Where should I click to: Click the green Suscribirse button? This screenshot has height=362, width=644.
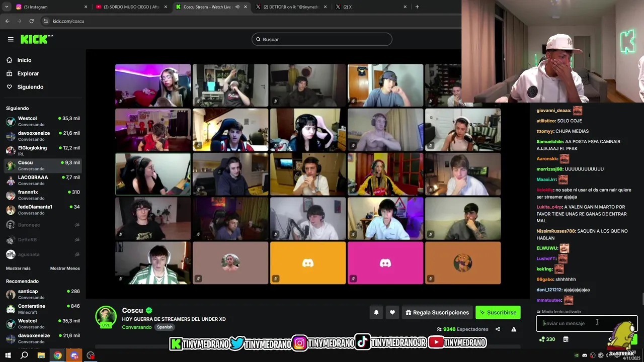498,312
